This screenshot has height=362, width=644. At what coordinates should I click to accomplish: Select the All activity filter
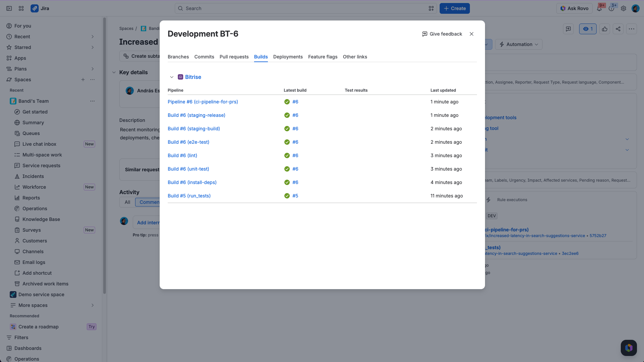pos(127,202)
